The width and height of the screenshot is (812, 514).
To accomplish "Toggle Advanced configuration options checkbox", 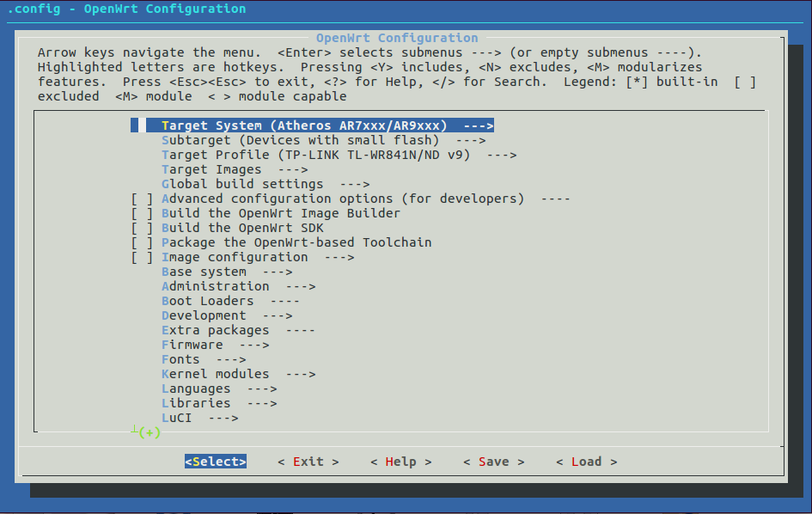I will point(142,199).
